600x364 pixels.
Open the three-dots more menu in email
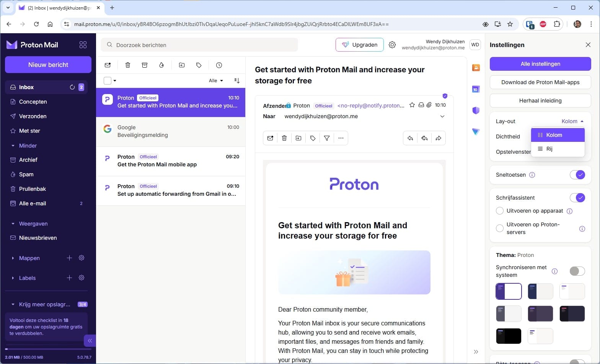[x=341, y=138]
